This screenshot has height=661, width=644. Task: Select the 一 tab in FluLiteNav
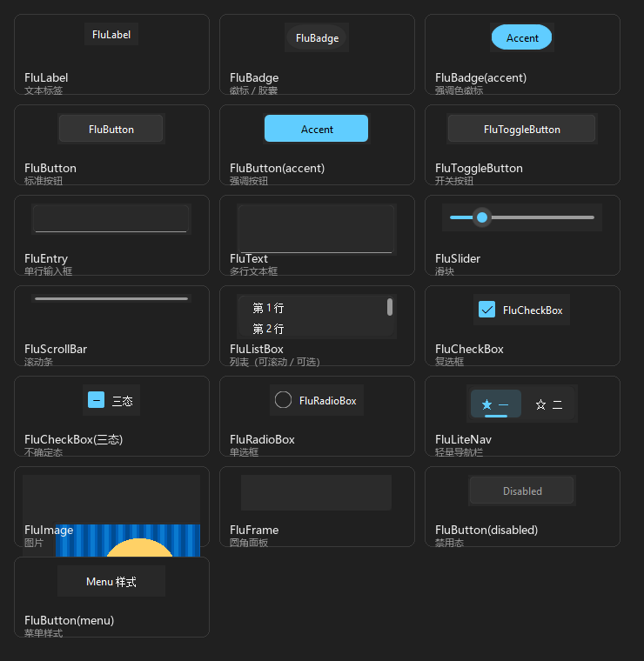(x=496, y=404)
